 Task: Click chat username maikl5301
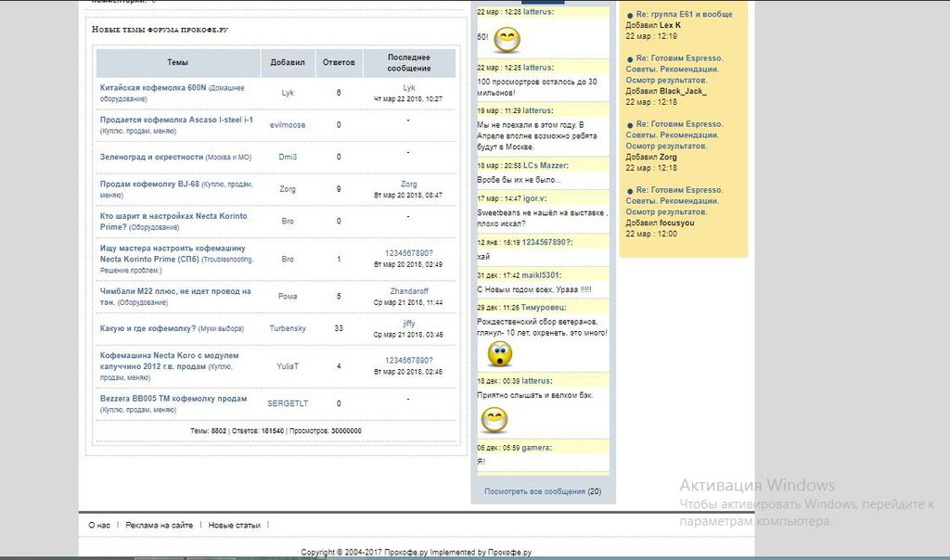point(541,274)
